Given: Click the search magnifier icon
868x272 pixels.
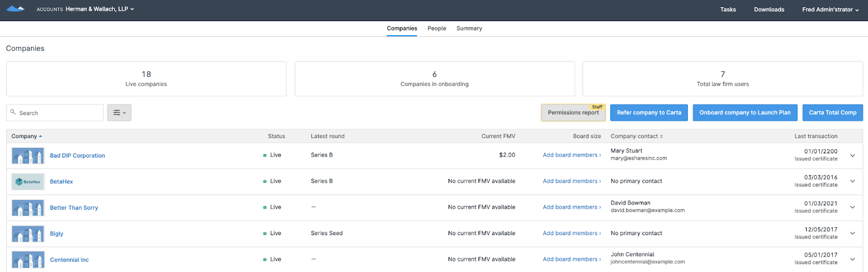Looking at the screenshot, I should 13,112.
